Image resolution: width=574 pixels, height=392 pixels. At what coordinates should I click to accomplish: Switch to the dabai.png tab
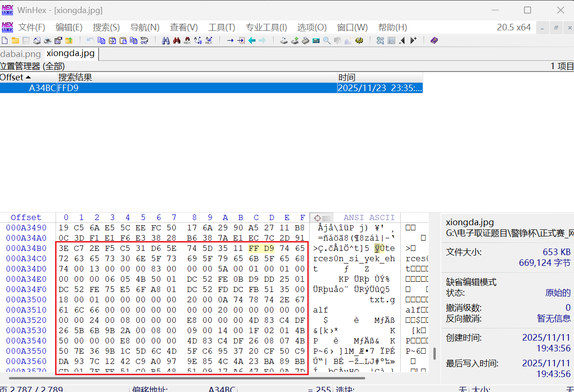pyautogui.click(x=21, y=54)
